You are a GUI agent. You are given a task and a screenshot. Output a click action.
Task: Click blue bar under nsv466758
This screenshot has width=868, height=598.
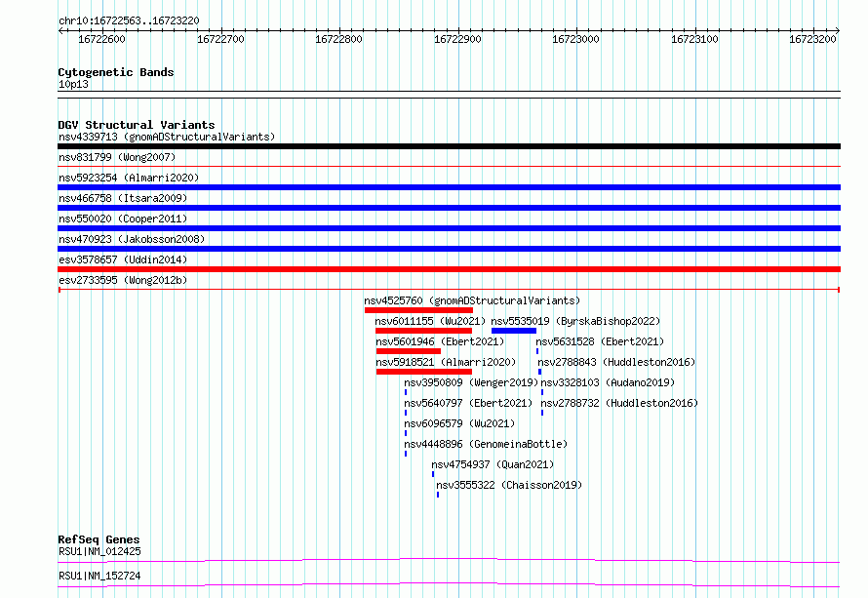449,208
